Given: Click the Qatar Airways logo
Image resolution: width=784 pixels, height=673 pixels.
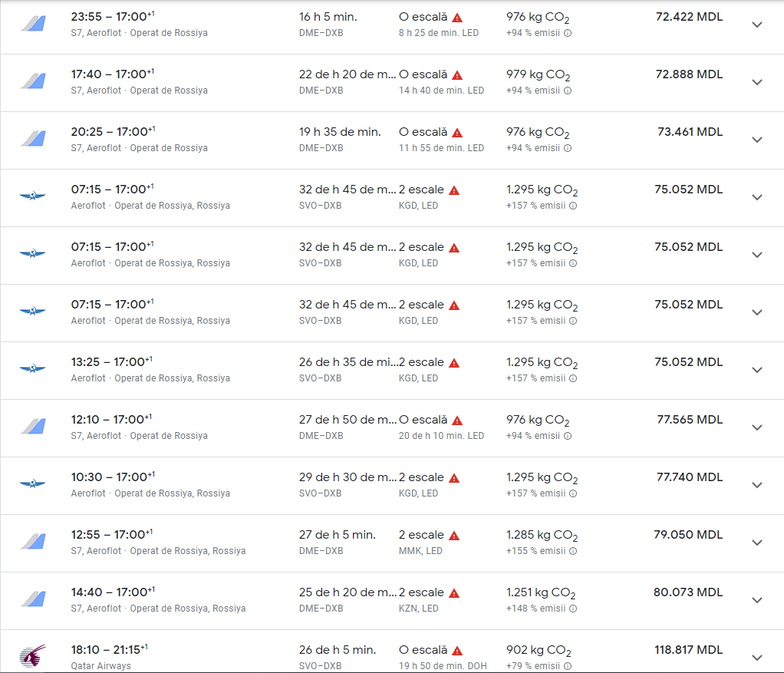Looking at the screenshot, I should coord(32,656).
